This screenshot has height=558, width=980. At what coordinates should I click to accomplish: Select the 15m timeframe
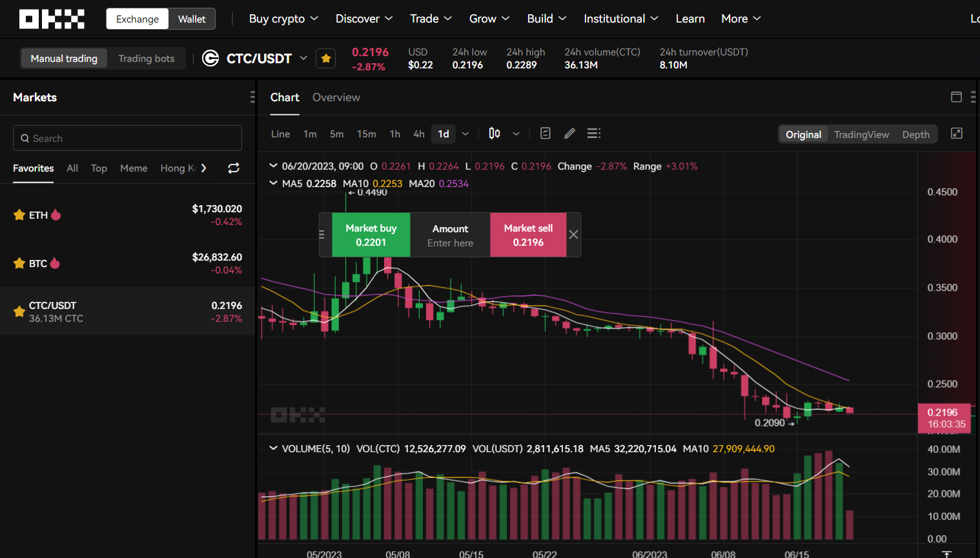pyautogui.click(x=367, y=134)
